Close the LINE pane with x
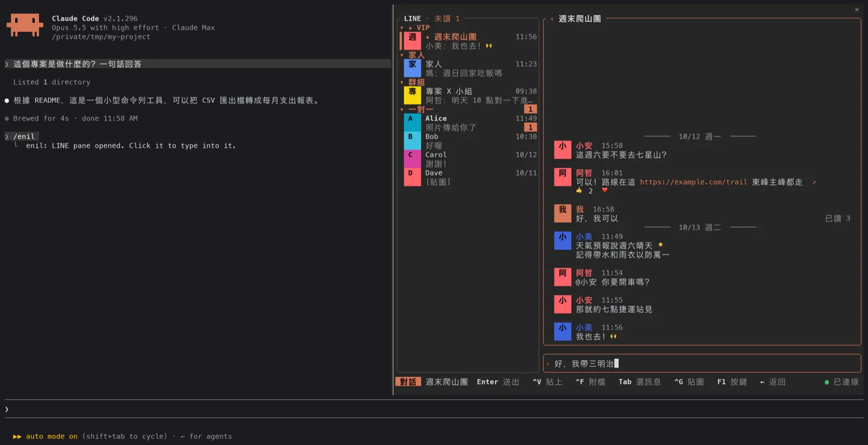Screen dimensions: 868x445 (x=857, y=10)
